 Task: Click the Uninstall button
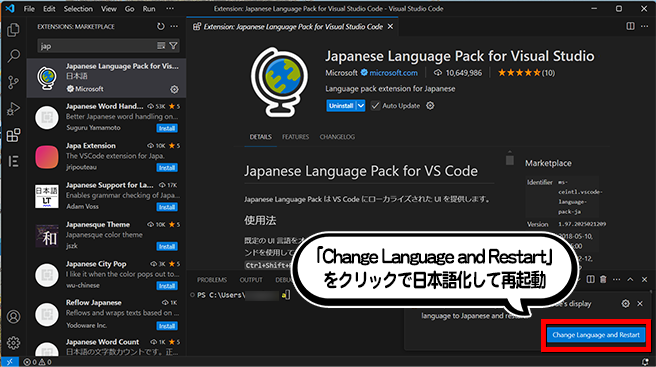[341, 105]
